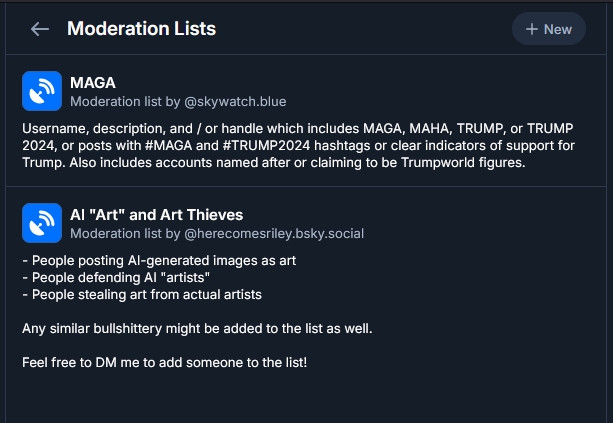The height and width of the screenshot is (423, 613).
Task: Click 'People posting AI-generated images as art' line
Action: [x=159, y=261]
